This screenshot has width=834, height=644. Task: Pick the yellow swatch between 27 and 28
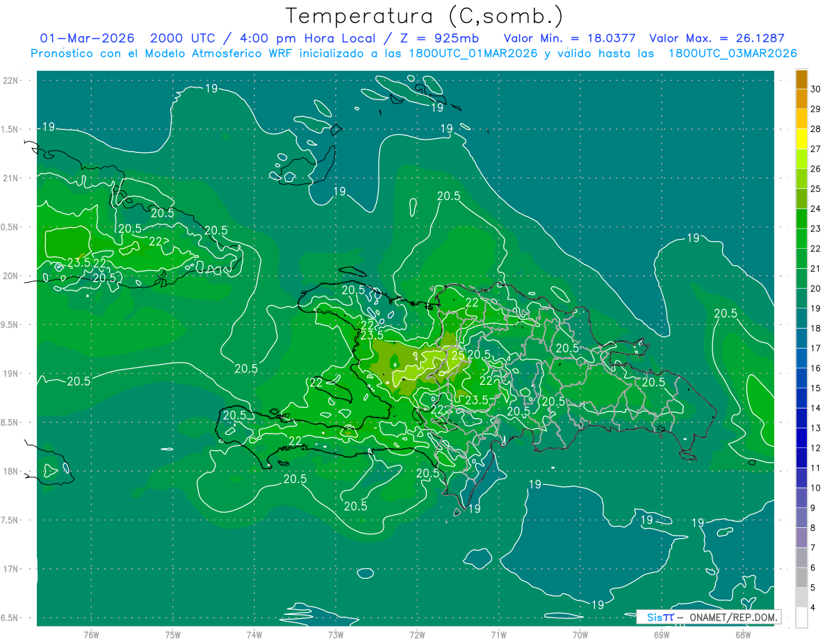pyautogui.click(x=801, y=139)
